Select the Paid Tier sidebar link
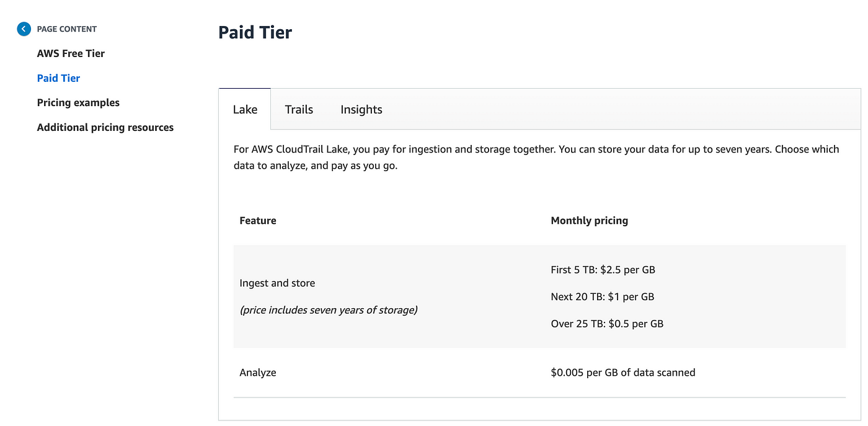This screenshot has width=868, height=426. point(58,78)
